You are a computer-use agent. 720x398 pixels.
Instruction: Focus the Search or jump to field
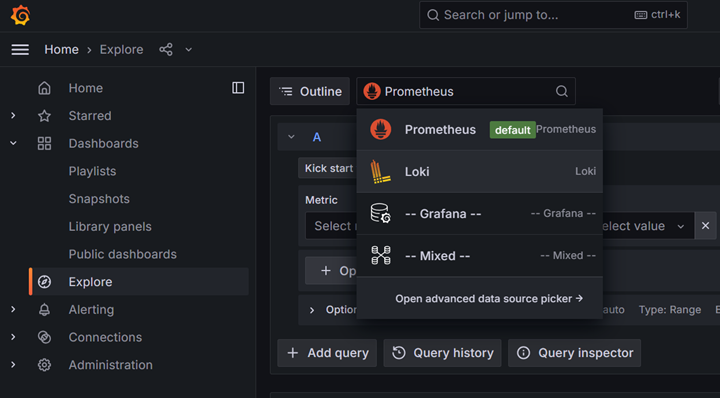coord(553,15)
